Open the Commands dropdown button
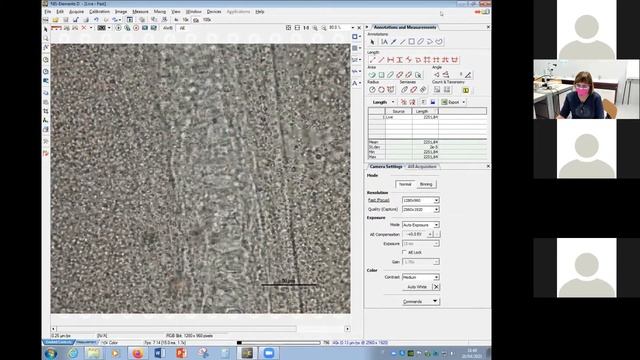The image size is (640, 360). (x=420, y=301)
